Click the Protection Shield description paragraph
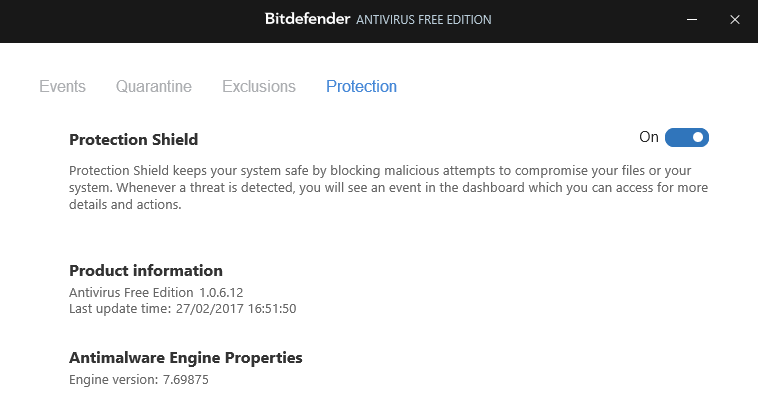 379,187
